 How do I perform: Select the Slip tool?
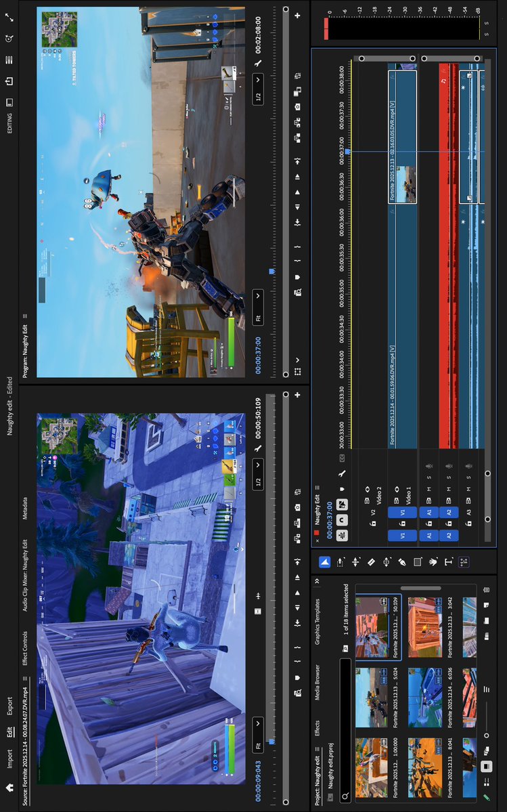click(x=387, y=562)
